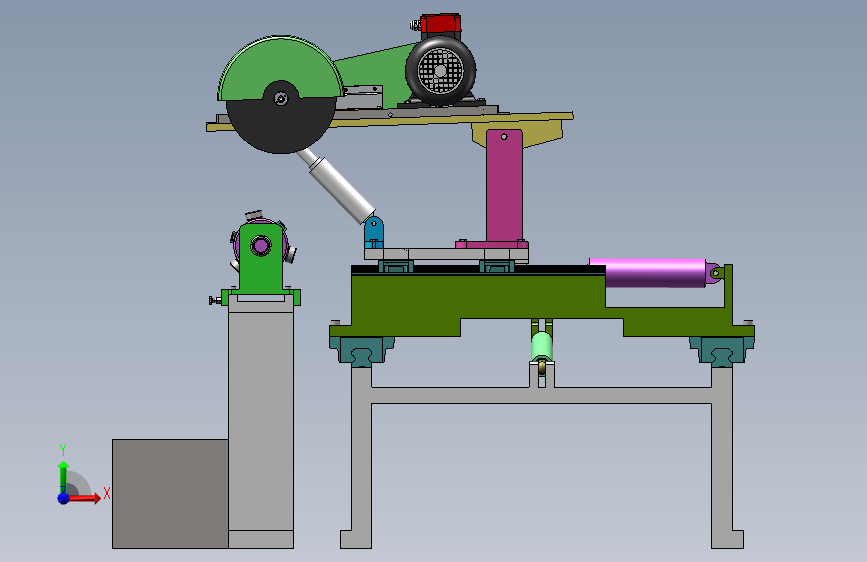The width and height of the screenshot is (867, 562).
Task: Select the blue origin ball of triad
Action: tap(64, 498)
